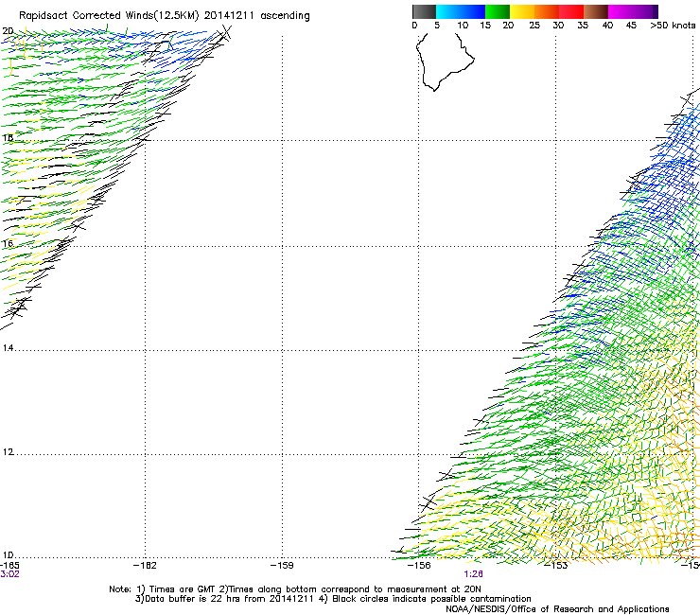700x615 pixels.
Task: Click the date '20141211' in the title
Action: pyautogui.click(x=229, y=16)
